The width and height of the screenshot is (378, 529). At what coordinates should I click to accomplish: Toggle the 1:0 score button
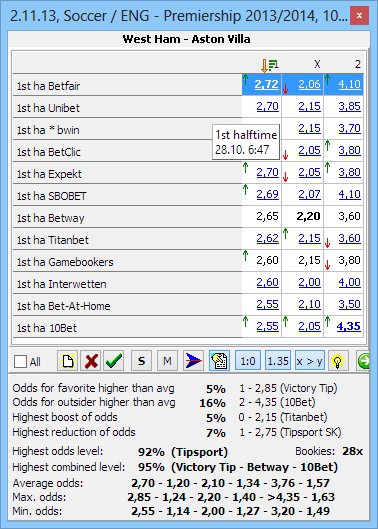tap(248, 361)
